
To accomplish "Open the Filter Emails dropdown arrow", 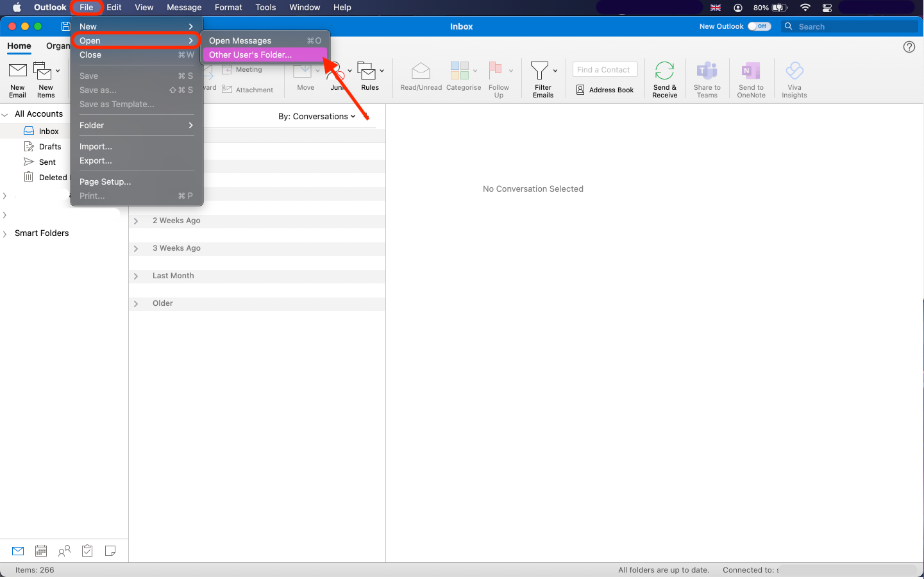I will [555, 71].
